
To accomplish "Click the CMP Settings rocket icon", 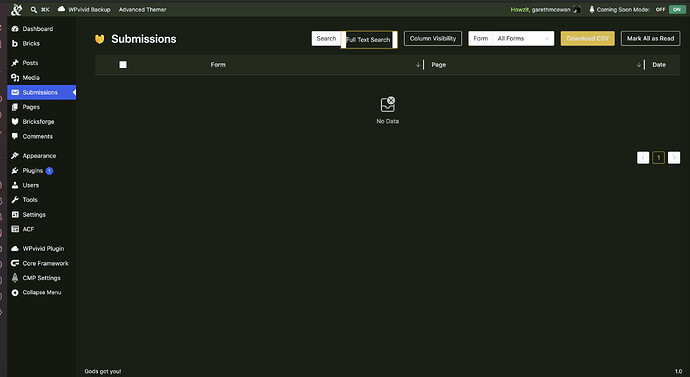I will coord(15,278).
